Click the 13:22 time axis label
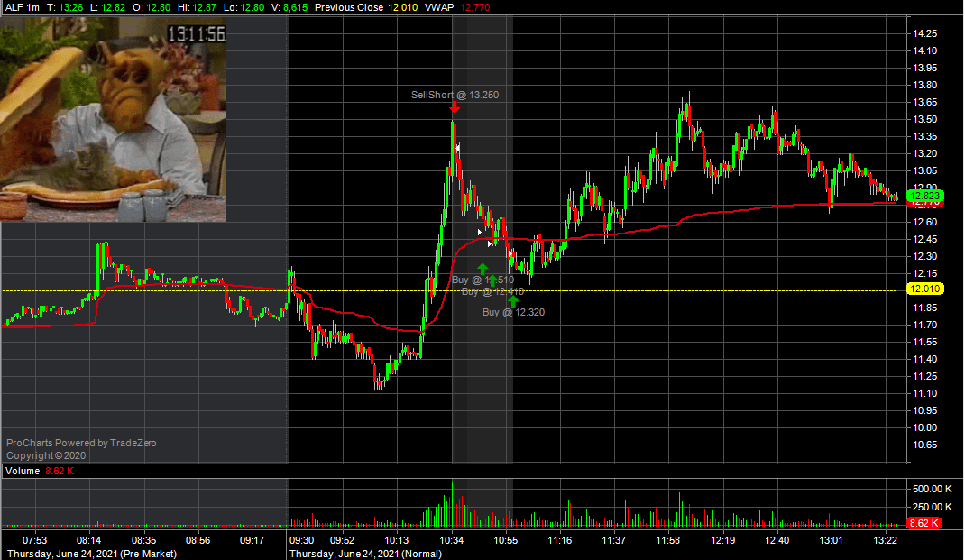965x560 pixels. (885, 540)
